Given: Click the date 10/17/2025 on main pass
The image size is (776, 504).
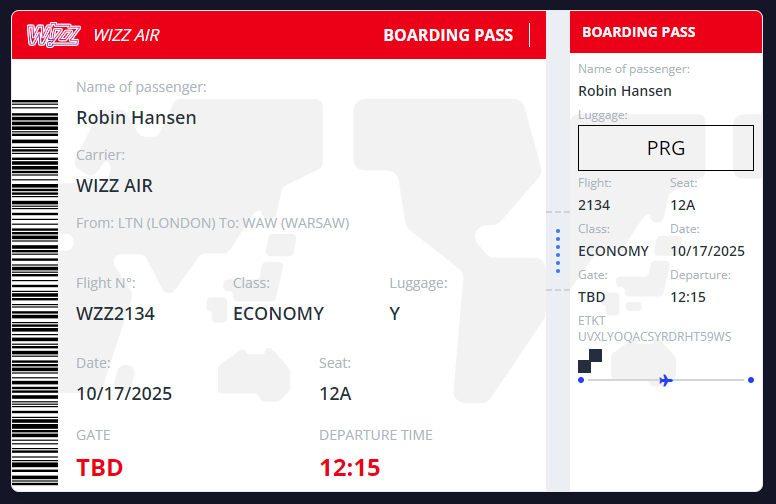Looking at the screenshot, I should pyautogui.click(x=124, y=393).
